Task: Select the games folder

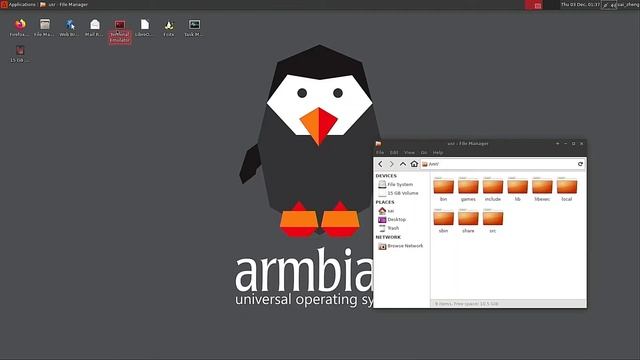Action: click(468, 189)
